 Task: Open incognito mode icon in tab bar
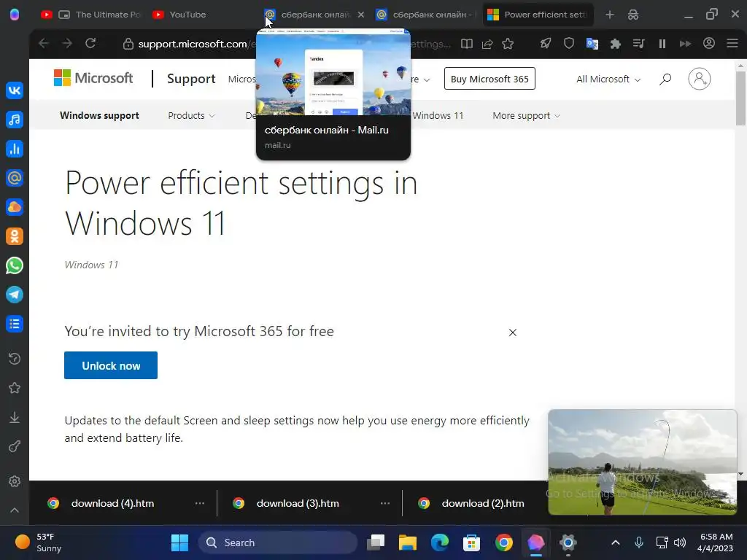(x=633, y=15)
